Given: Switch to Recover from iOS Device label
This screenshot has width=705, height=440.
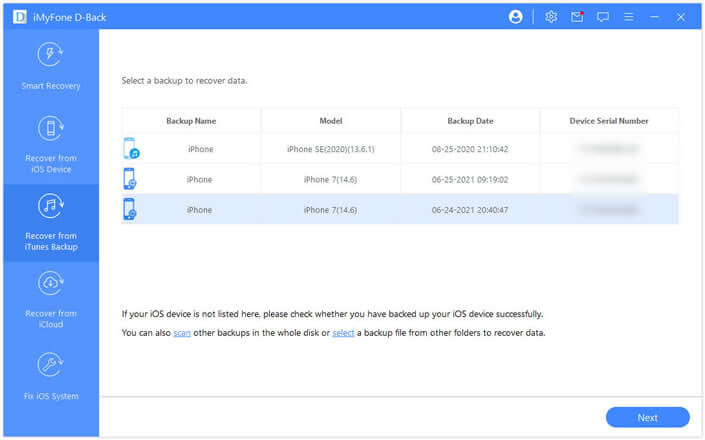Looking at the screenshot, I should tap(51, 164).
